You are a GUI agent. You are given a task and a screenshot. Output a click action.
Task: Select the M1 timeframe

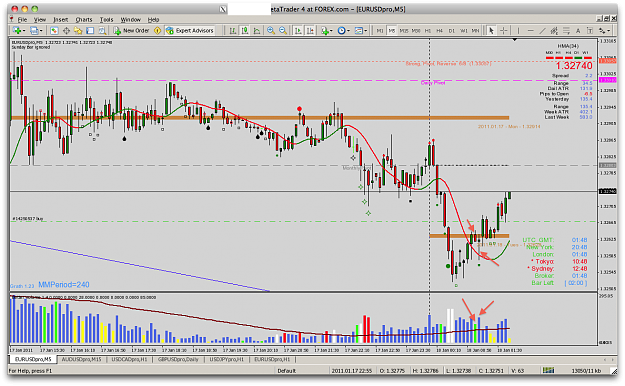[380, 31]
